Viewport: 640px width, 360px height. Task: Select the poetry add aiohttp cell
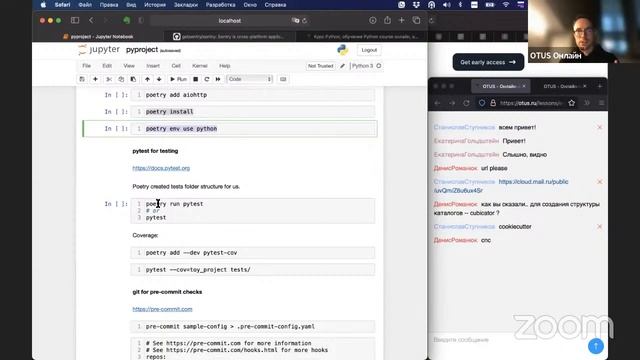click(253, 95)
